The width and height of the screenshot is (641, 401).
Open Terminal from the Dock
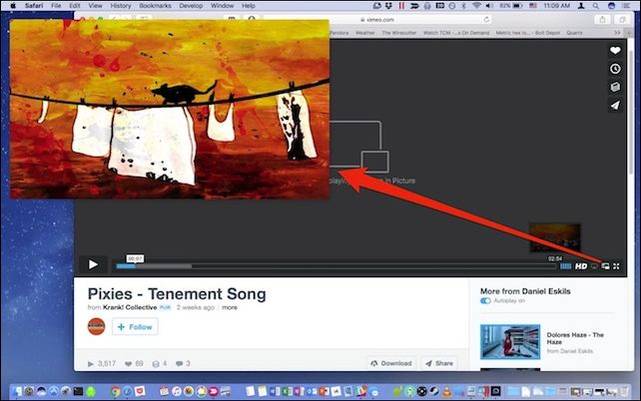coord(78,392)
